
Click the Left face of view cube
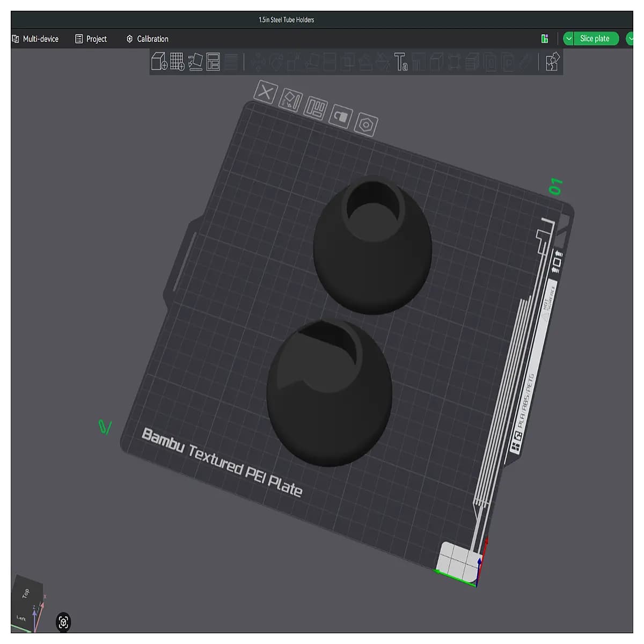pos(21,618)
